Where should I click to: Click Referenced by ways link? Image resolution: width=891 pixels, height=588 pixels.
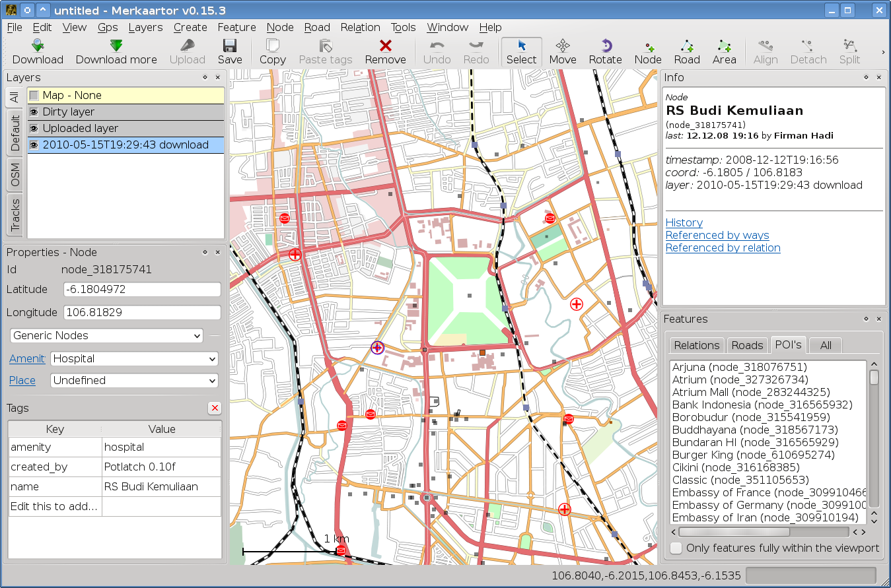717,236
